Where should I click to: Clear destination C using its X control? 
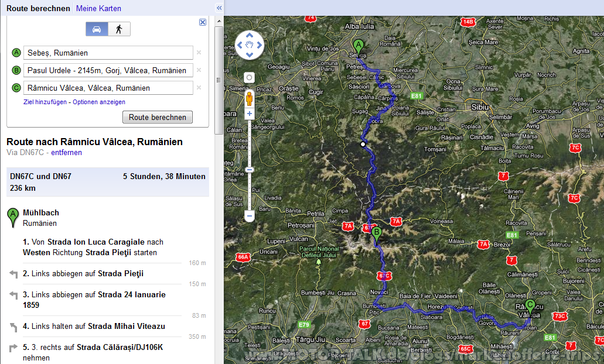199,88
